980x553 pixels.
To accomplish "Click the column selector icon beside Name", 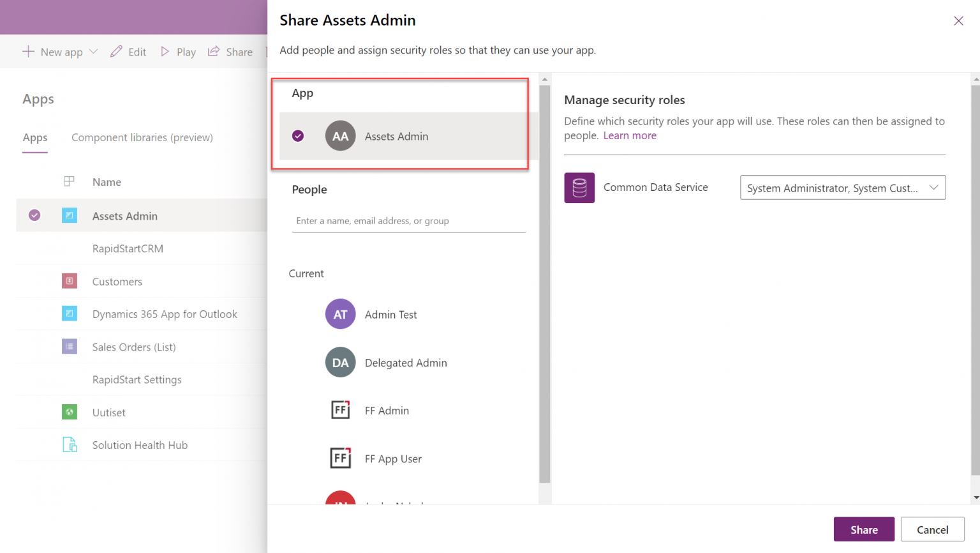I will point(70,181).
